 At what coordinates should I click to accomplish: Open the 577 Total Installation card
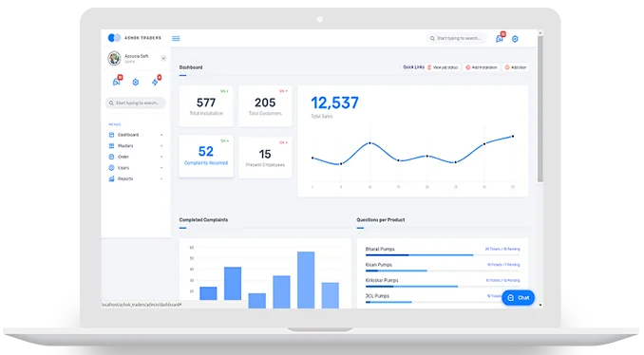click(x=206, y=106)
